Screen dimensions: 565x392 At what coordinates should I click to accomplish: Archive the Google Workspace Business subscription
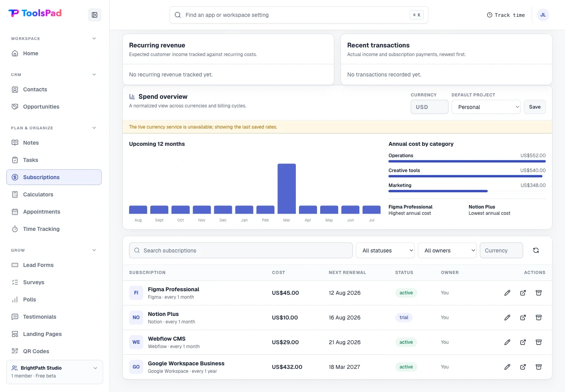tap(539, 367)
